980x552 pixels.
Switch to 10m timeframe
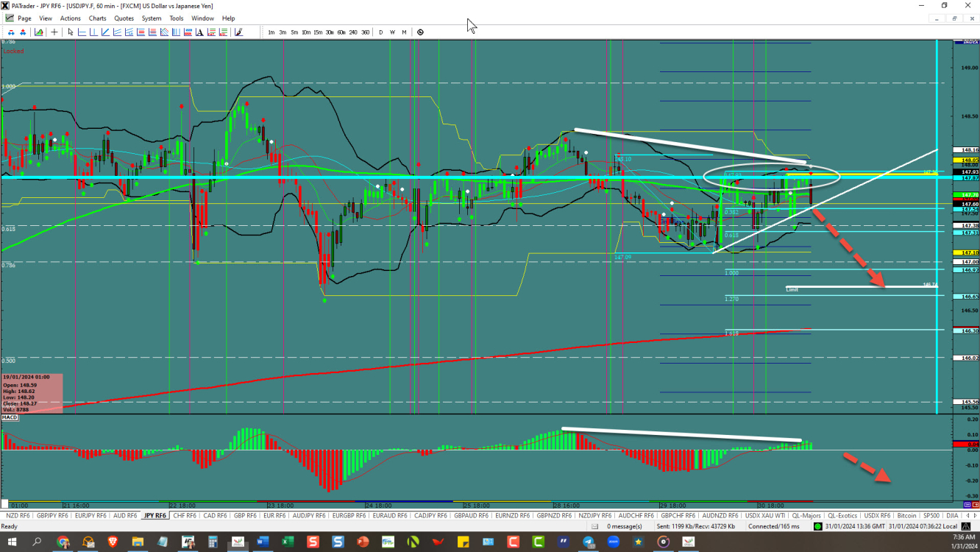click(x=305, y=32)
